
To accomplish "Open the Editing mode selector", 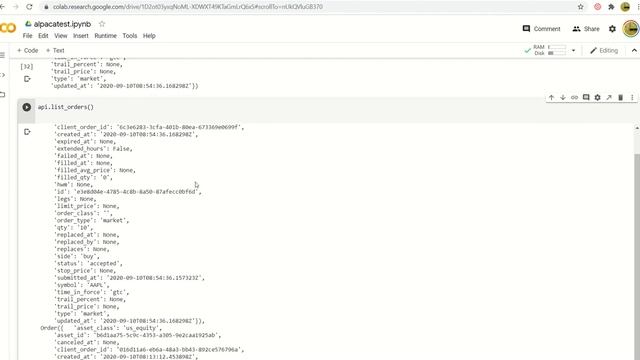I will [x=604, y=51].
